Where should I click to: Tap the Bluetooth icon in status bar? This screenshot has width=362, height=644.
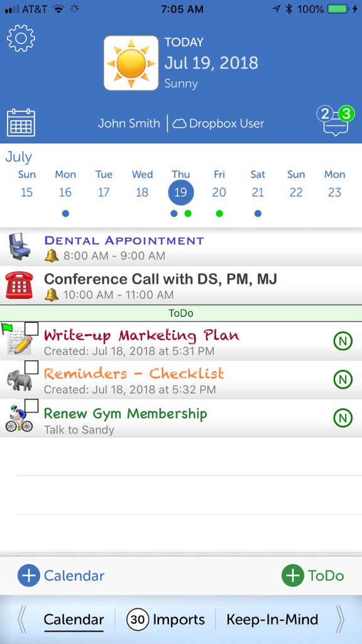289,9
